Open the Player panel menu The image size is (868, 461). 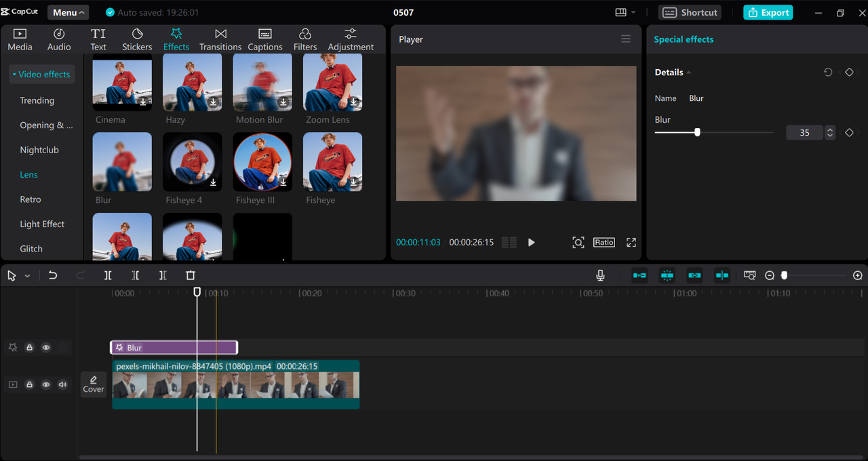pyautogui.click(x=626, y=39)
